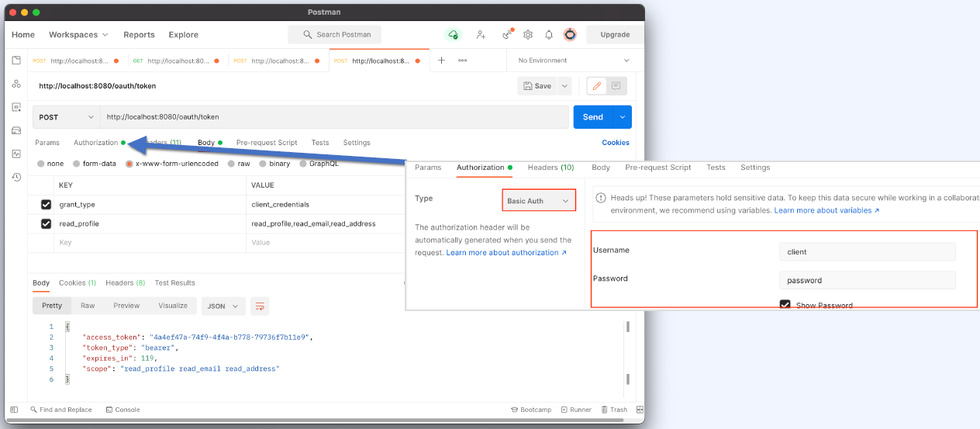This screenshot has height=429, width=980.
Task: Click the Upgrade button
Action: click(x=615, y=35)
